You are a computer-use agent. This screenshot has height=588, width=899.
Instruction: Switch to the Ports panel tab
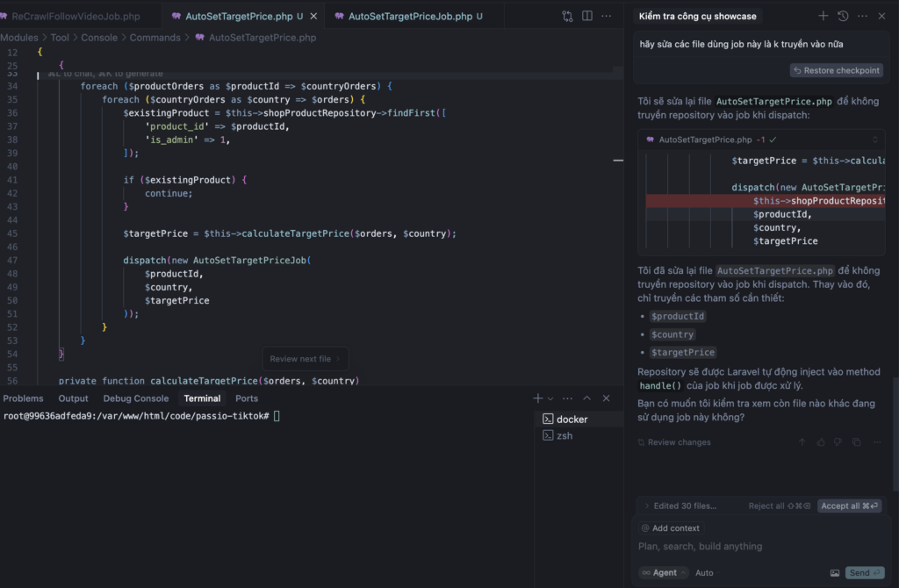(247, 398)
